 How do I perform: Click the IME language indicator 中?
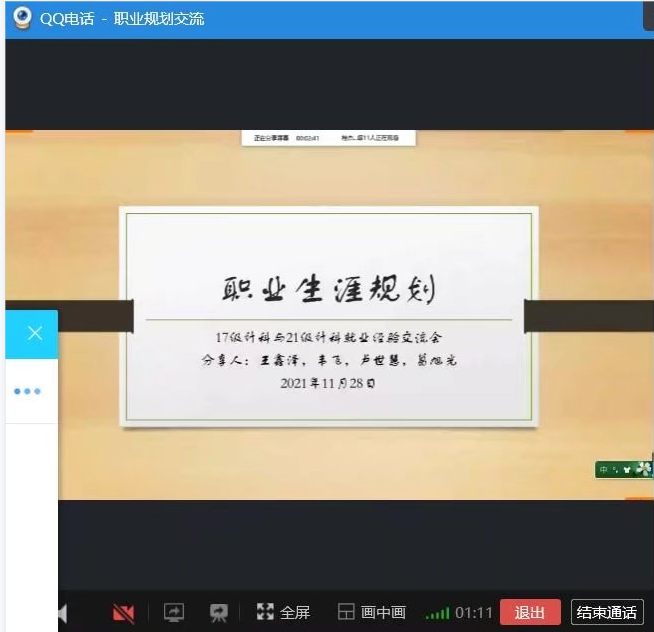(604, 469)
